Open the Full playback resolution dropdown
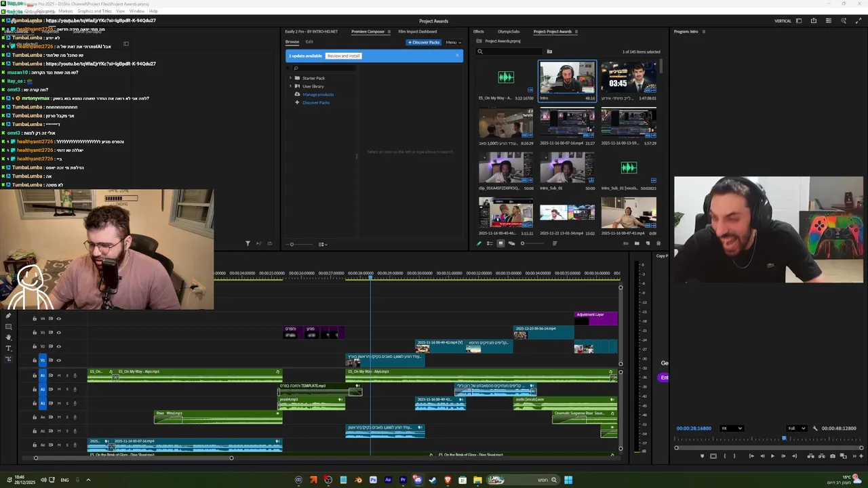 click(797, 428)
